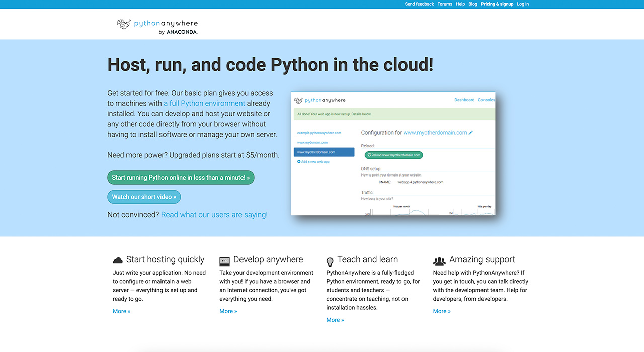Click the refresh icon on the Reload button

coord(370,155)
